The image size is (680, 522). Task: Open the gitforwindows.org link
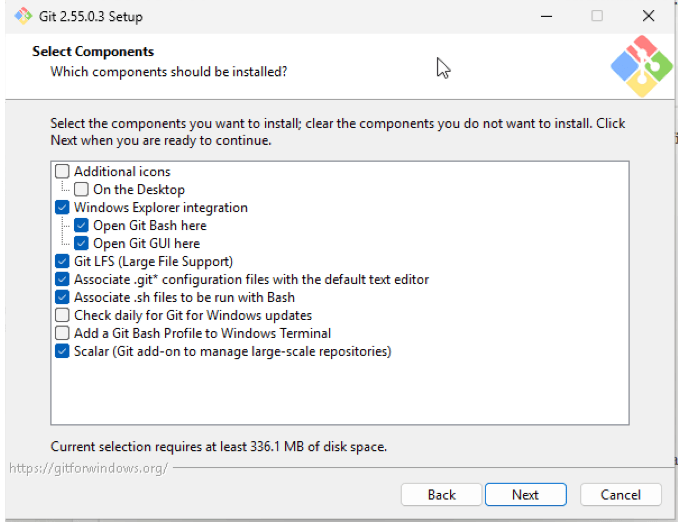tap(88, 468)
